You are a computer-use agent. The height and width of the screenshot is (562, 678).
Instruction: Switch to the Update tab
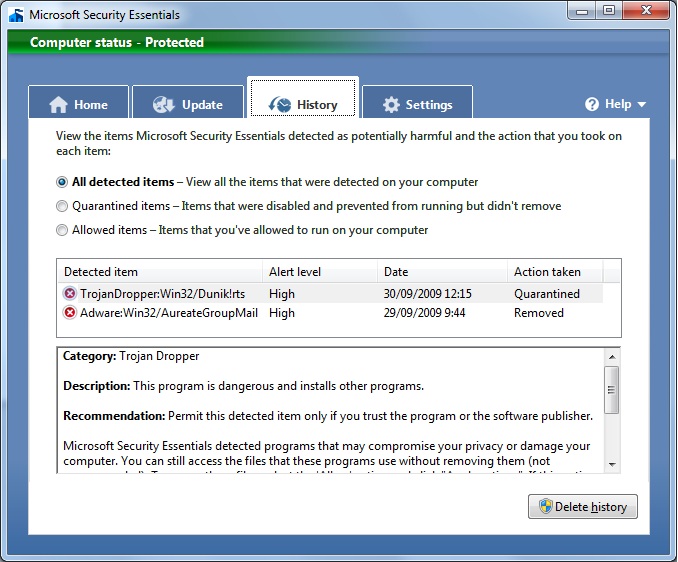188,102
